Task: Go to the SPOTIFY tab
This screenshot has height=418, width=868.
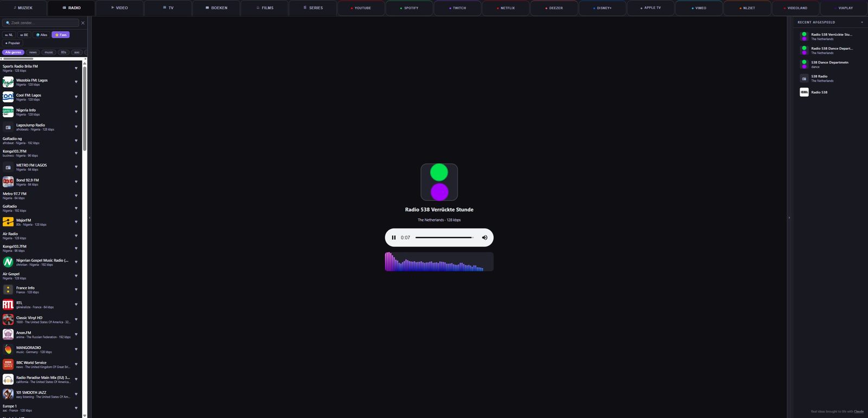Action: click(x=410, y=8)
